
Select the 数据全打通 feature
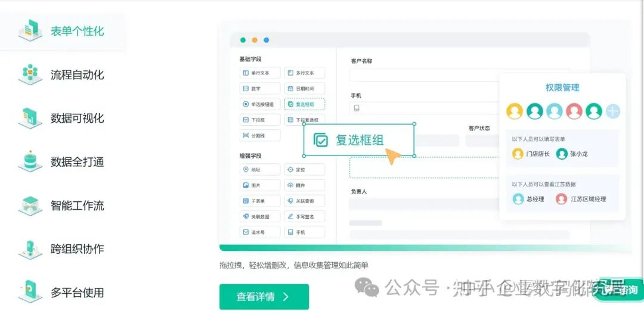point(63,161)
